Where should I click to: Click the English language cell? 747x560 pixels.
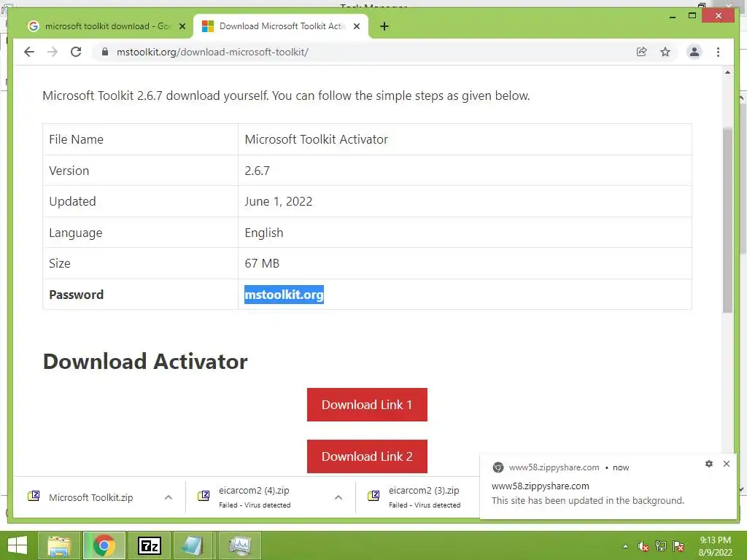pos(465,233)
